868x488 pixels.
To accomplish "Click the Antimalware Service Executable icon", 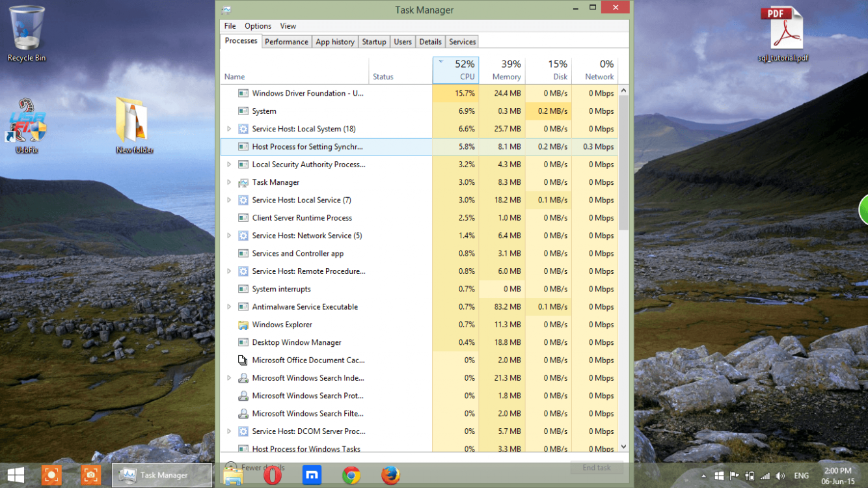I will click(x=243, y=306).
